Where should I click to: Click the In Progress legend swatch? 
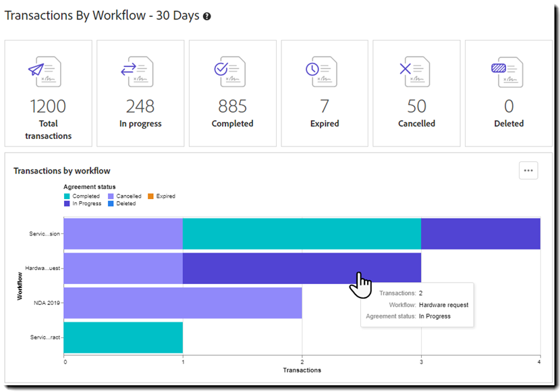[x=67, y=204]
